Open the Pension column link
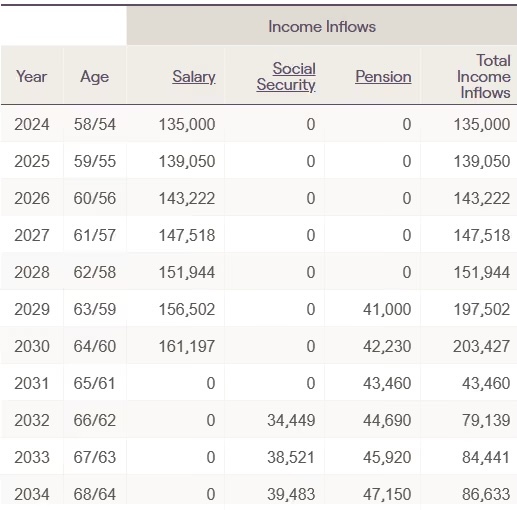The image size is (517, 510). pos(383,77)
